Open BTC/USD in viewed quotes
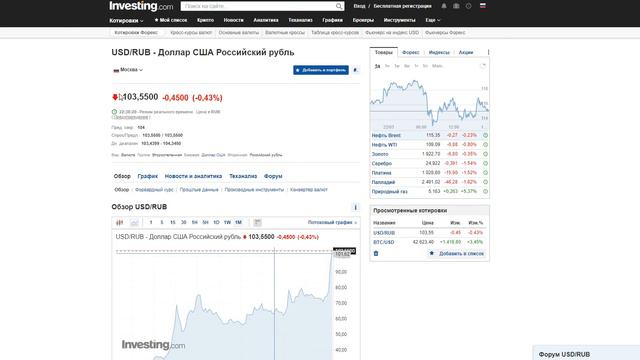 pos(384,242)
